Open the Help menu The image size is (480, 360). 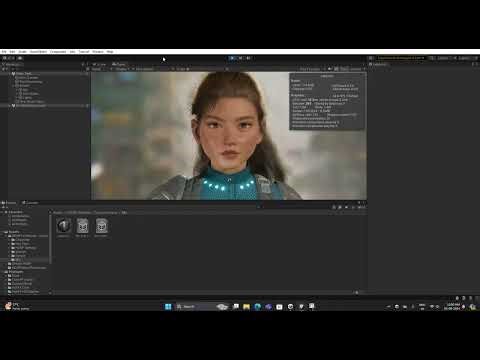110,52
